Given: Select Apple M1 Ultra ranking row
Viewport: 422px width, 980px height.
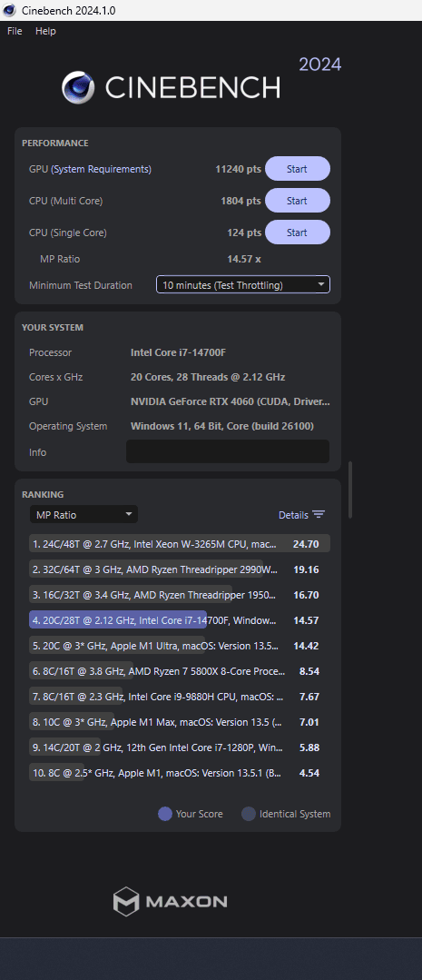Looking at the screenshot, I should coord(180,646).
